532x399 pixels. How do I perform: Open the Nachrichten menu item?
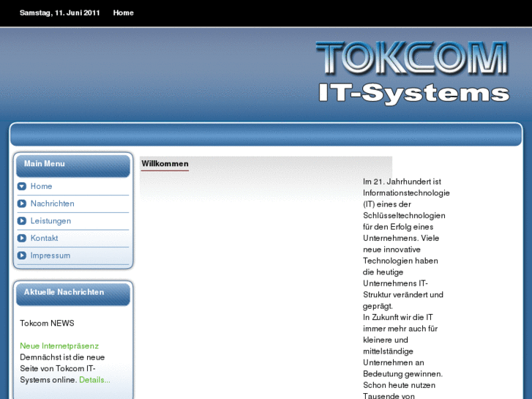point(52,204)
